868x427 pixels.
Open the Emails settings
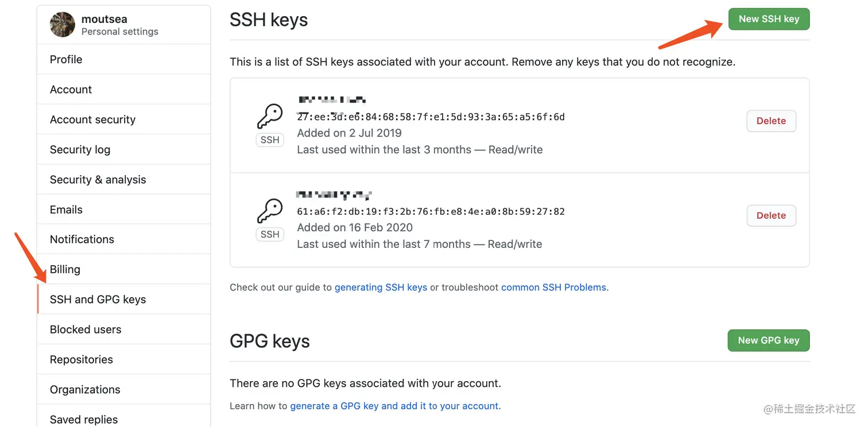click(66, 209)
